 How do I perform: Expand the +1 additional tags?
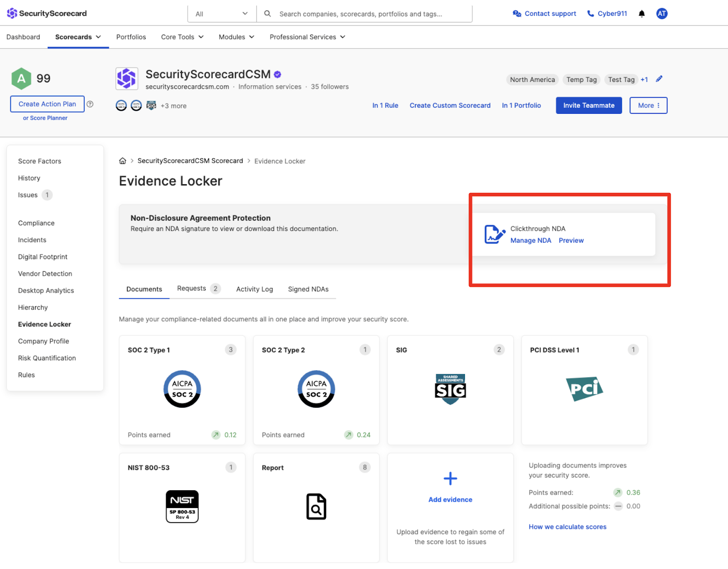point(644,80)
